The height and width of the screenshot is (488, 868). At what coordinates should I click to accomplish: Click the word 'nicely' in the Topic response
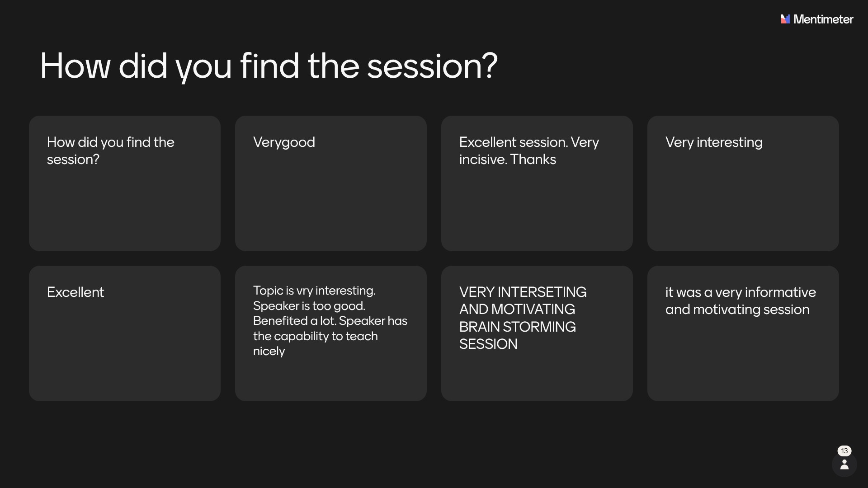pyautogui.click(x=269, y=351)
